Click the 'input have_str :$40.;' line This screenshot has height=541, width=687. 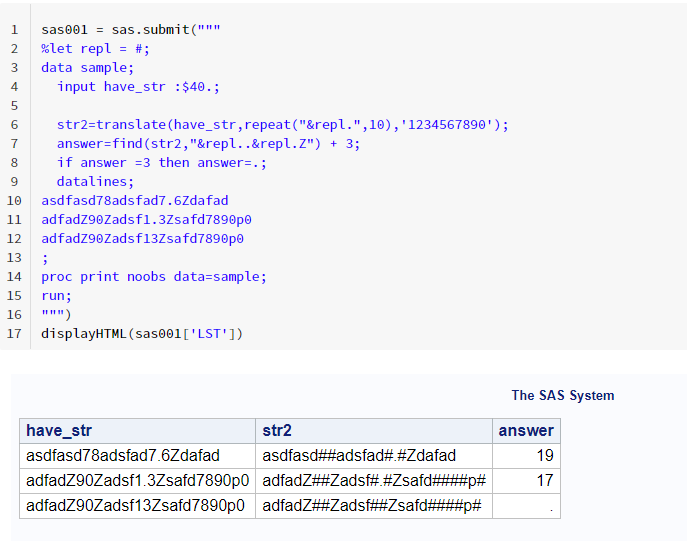138,86
